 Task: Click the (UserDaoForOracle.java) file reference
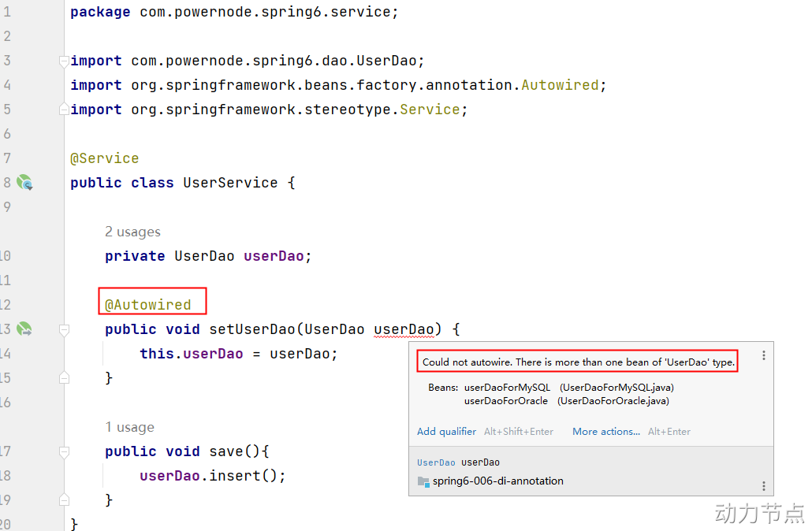point(613,400)
